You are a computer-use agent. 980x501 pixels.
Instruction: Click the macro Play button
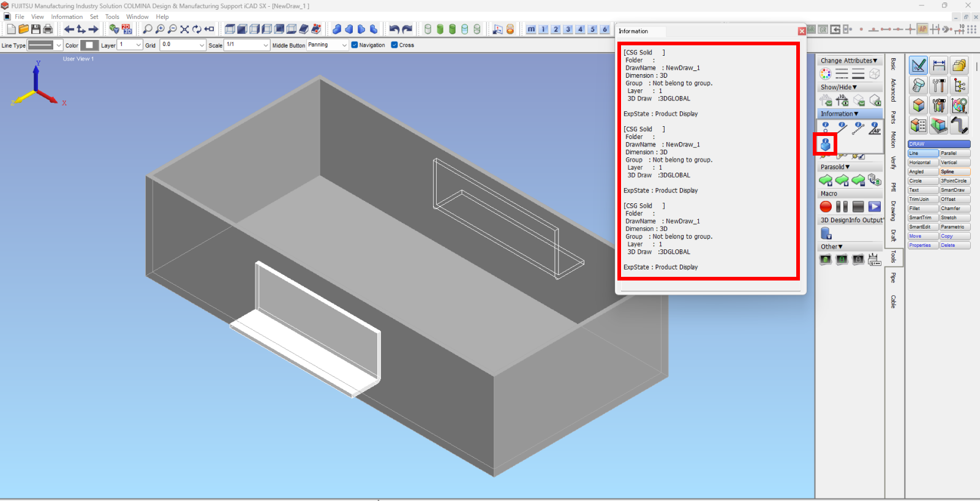[874, 207]
